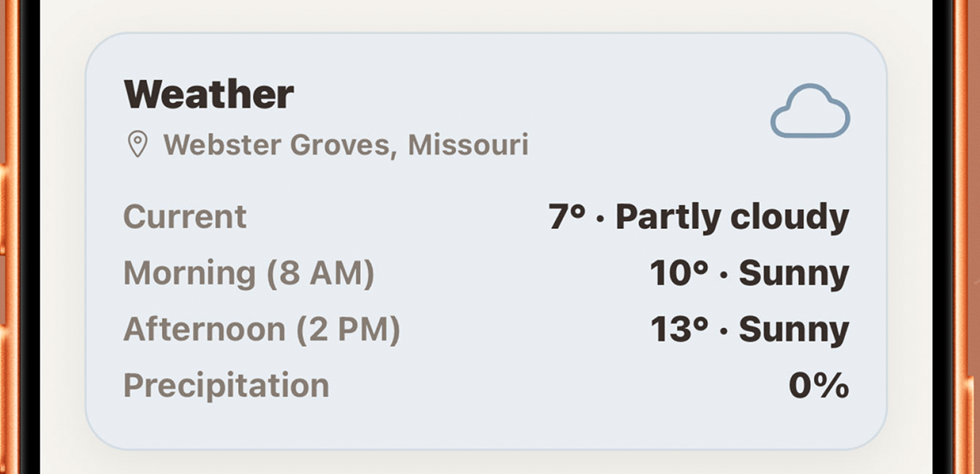Click Sunny in the Afternoon row
This screenshot has height=474, width=980.
(793, 330)
